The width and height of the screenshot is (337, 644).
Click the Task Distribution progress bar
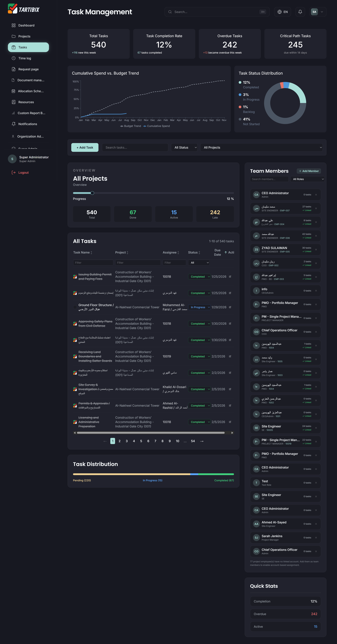pyautogui.click(x=153, y=474)
